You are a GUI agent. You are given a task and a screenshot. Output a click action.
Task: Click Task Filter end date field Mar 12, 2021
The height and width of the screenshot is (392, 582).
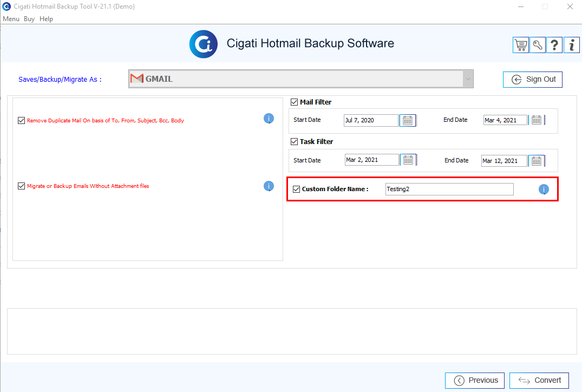tap(504, 161)
